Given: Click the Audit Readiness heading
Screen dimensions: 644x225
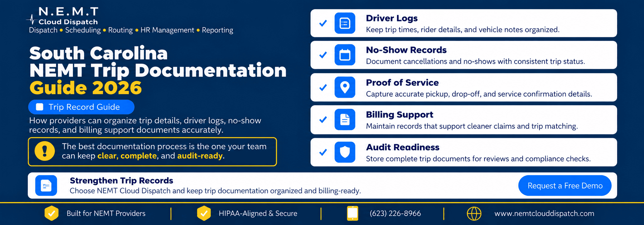Looking at the screenshot, I should 402,147.
